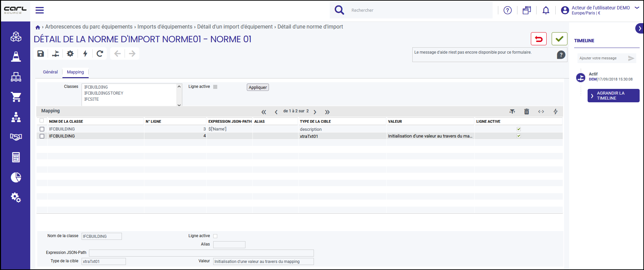The height and width of the screenshot is (270, 644).
Task: Click the search magnifier icon
Action: [339, 10]
